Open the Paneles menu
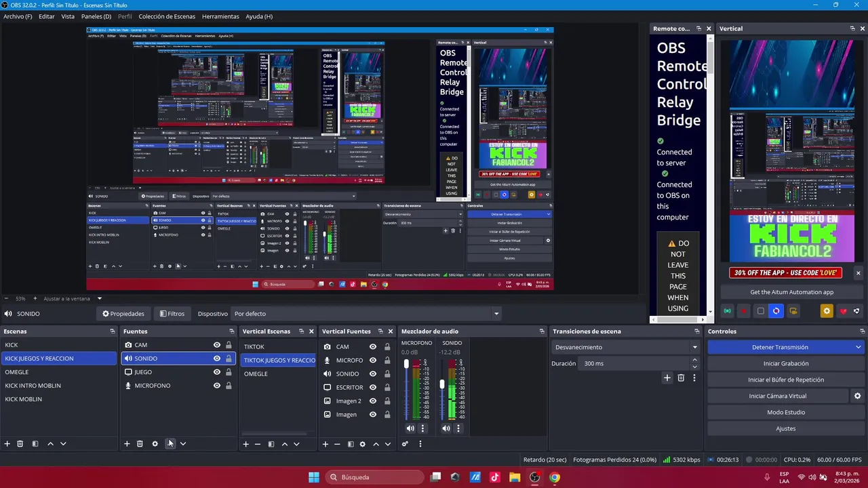Image resolution: width=868 pixels, height=488 pixels. point(96,16)
